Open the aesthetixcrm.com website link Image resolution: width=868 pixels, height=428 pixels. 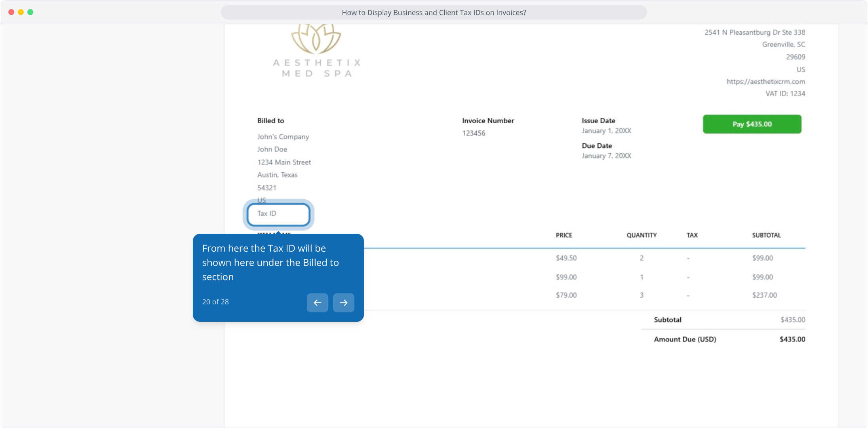(765, 82)
